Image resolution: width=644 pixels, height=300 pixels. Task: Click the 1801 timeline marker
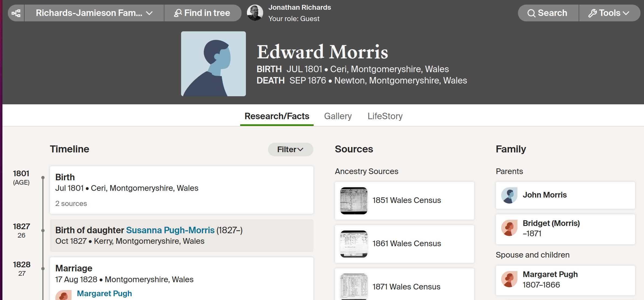[x=43, y=178]
